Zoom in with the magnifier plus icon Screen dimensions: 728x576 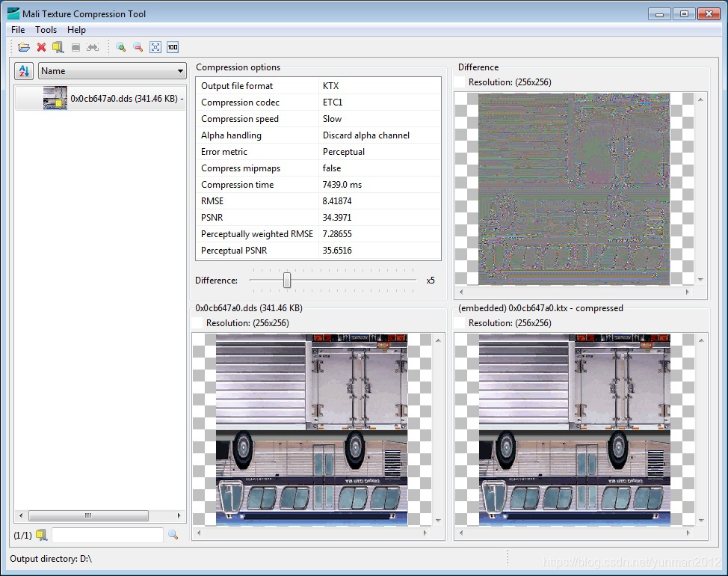(x=121, y=47)
